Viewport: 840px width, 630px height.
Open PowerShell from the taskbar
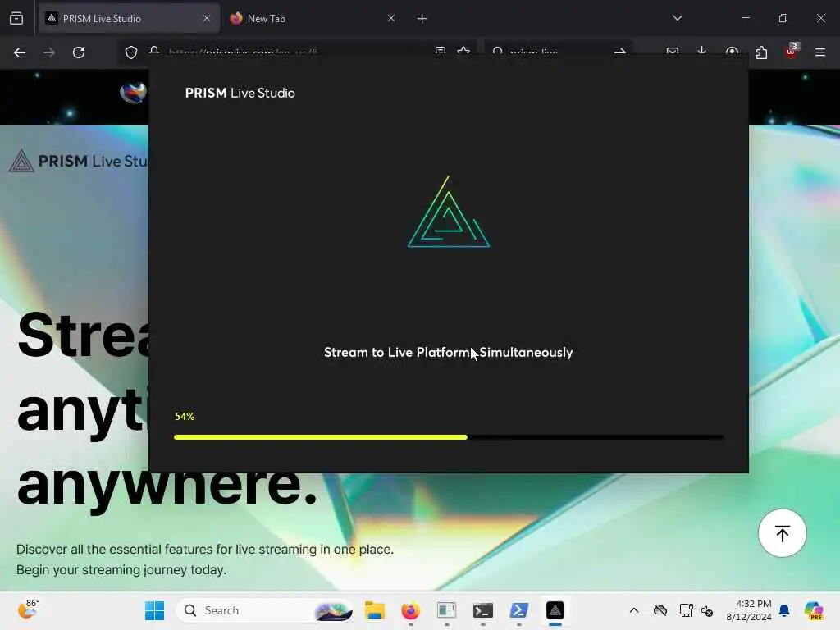tap(519, 610)
